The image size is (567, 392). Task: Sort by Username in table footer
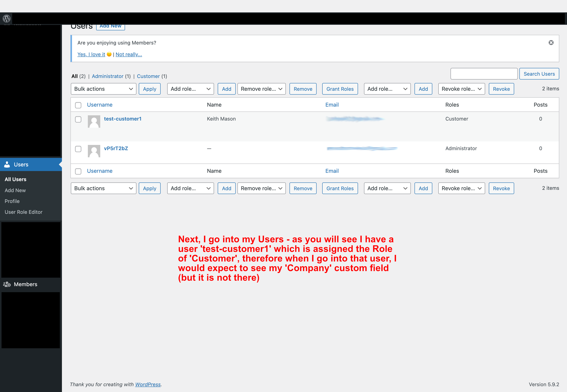pos(99,171)
